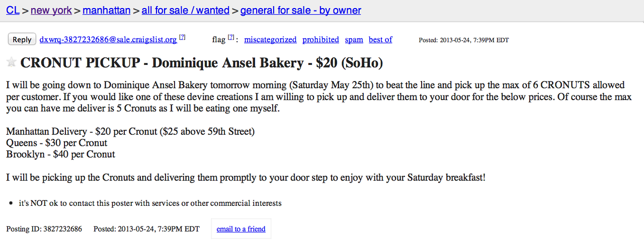
Task: Click the posted date at top right
Action: pyautogui.click(x=463, y=40)
